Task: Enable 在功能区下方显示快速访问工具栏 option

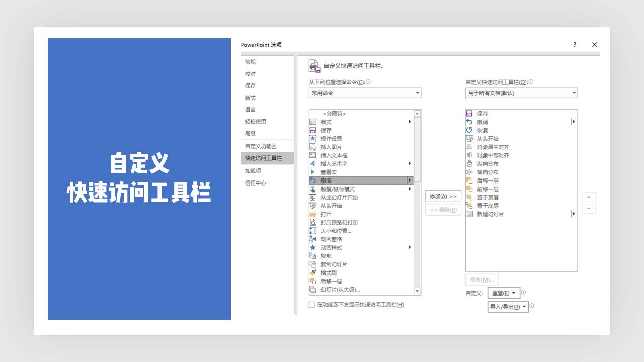Action: (x=311, y=304)
